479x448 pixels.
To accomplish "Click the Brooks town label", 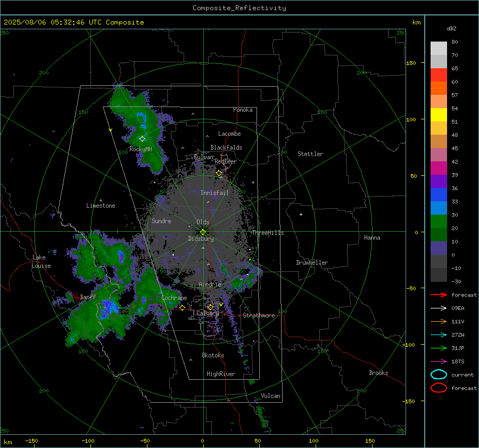I will click(378, 373).
